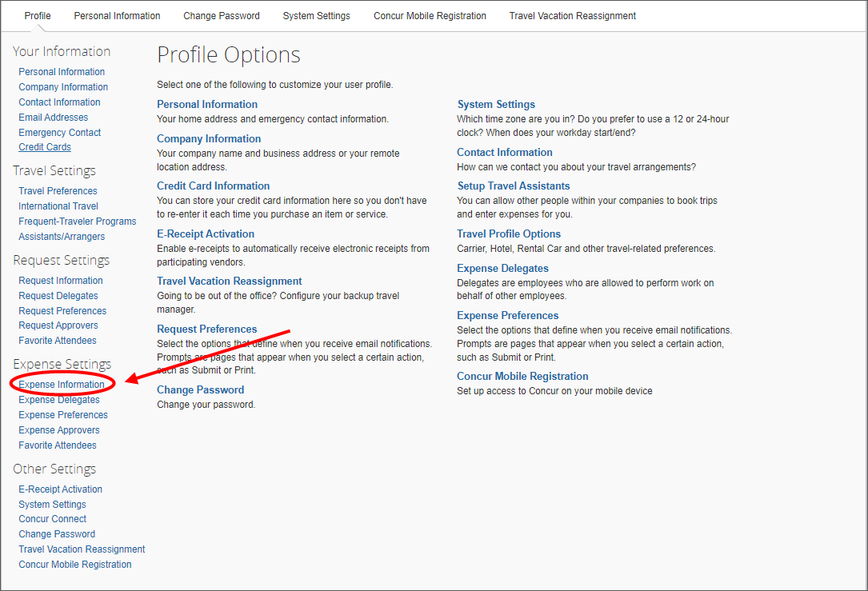868x591 pixels.
Task: Click the Credit Cards sidebar link
Action: point(45,147)
